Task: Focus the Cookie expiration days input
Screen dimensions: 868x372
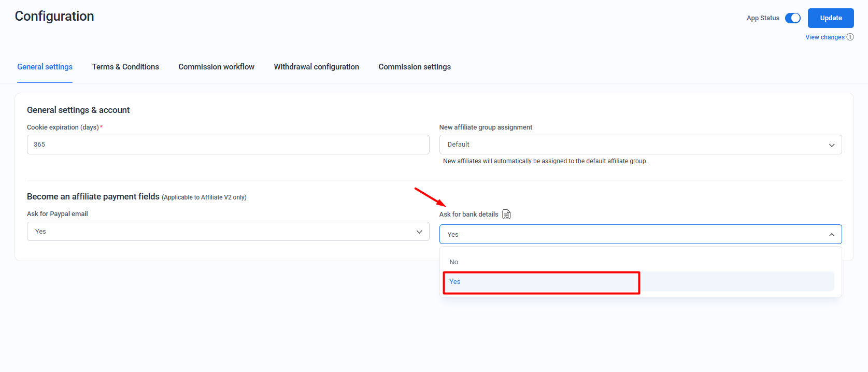Action: 228,145
